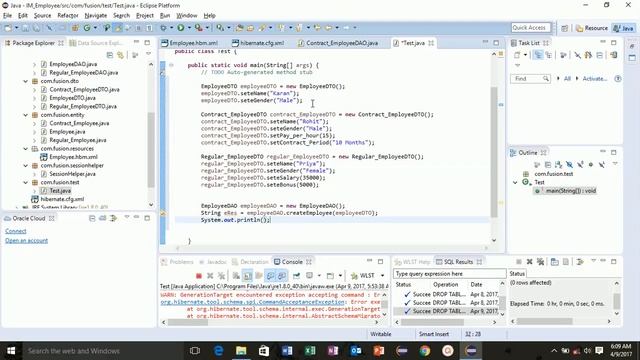Terminate the console with red stop icon
The image size is (640, 360).
click(x=199, y=276)
